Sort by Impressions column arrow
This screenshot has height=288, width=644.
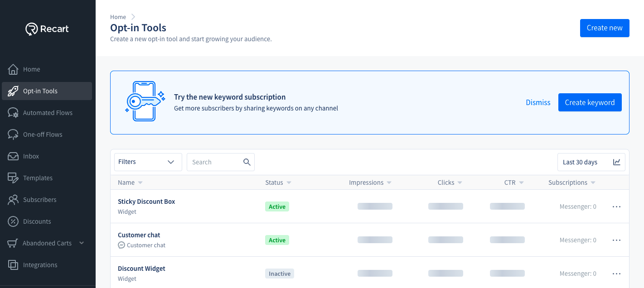click(x=389, y=183)
